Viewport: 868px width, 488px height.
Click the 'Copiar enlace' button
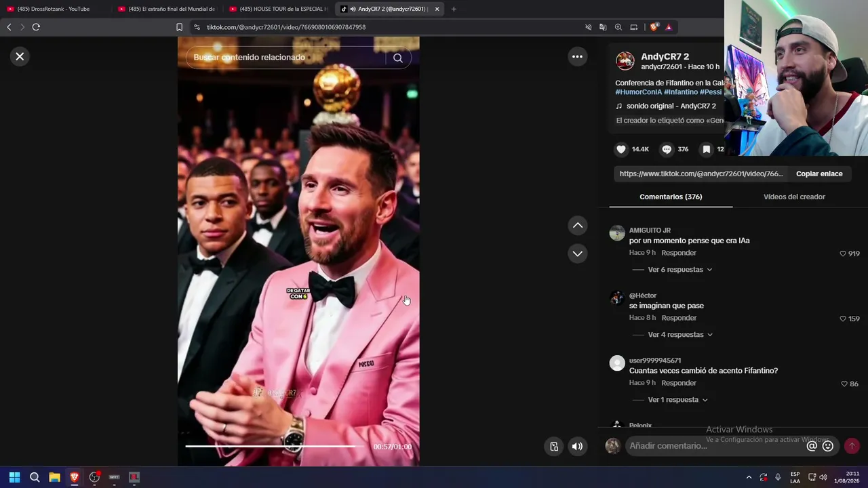[819, 174]
